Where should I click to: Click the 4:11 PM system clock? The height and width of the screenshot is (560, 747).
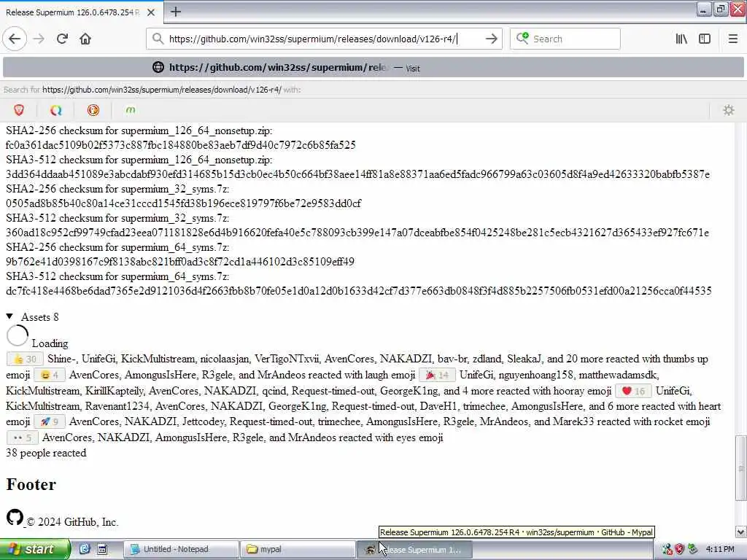point(720,550)
